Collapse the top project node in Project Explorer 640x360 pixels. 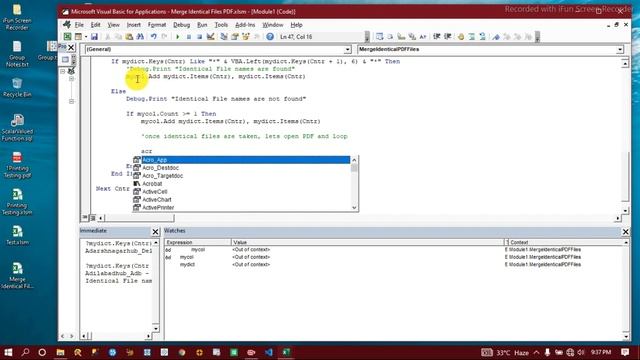(x=62, y=71)
